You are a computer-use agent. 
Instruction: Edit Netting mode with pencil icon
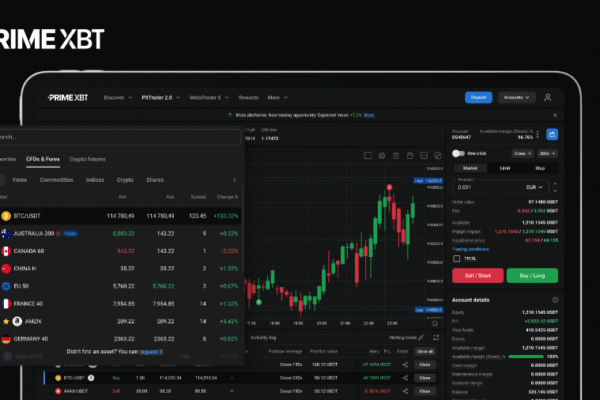tap(421, 338)
